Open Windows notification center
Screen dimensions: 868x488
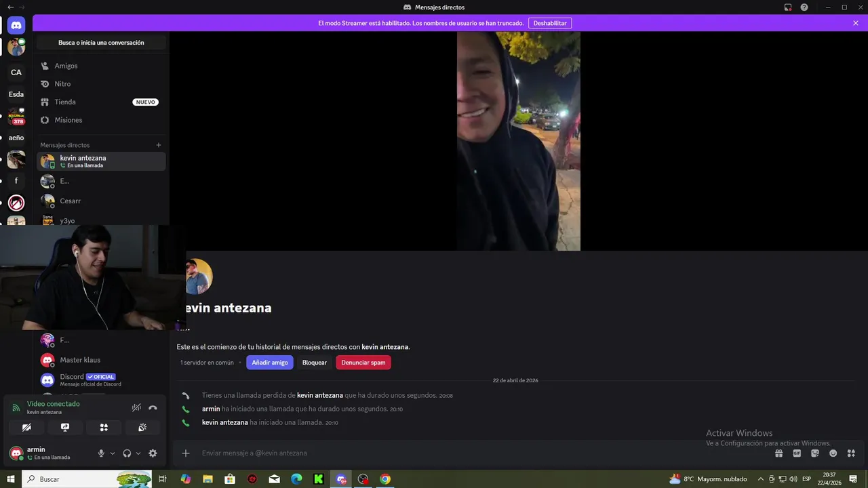[x=854, y=479]
